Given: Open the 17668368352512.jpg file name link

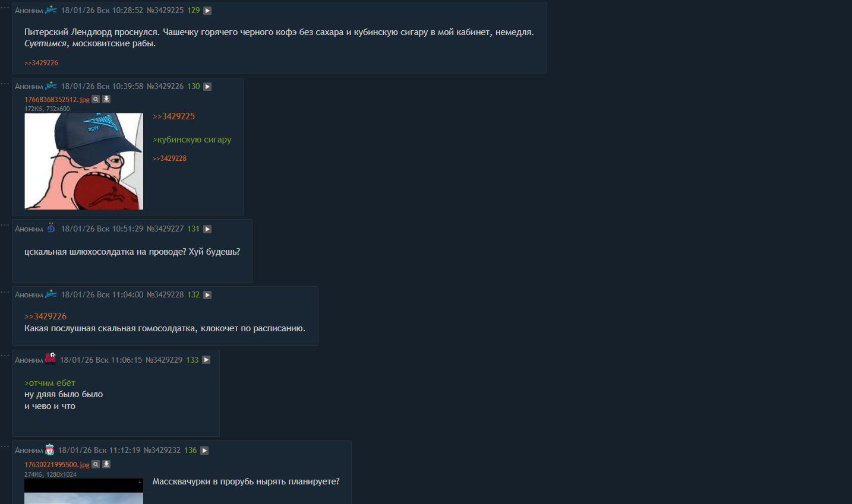Looking at the screenshot, I should click(57, 100).
